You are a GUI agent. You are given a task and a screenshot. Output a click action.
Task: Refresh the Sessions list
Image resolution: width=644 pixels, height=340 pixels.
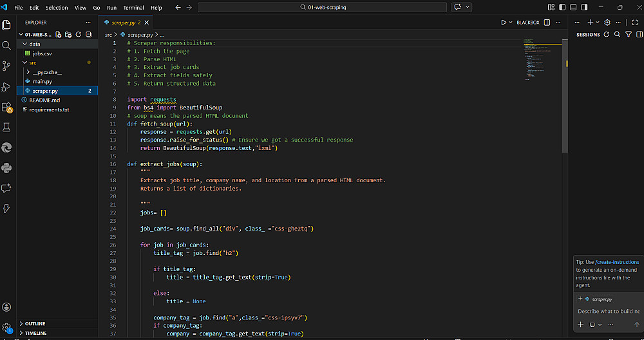click(x=606, y=34)
